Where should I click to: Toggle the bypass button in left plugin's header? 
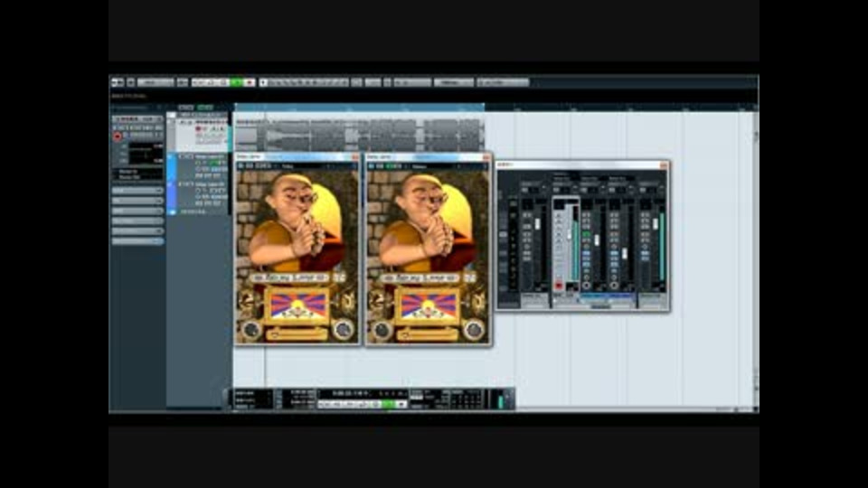click(241, 166)
